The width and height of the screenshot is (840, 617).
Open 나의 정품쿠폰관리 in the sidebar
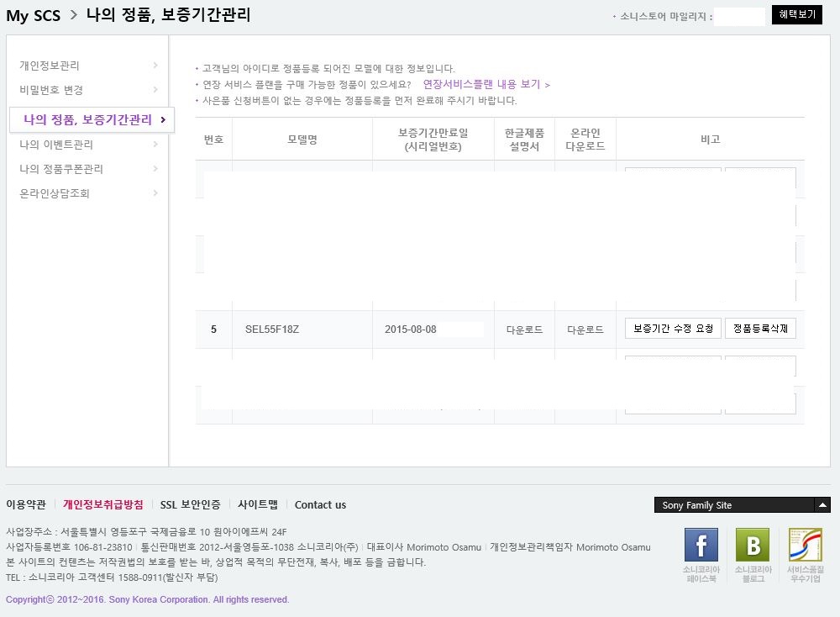(x=61, y=169)
